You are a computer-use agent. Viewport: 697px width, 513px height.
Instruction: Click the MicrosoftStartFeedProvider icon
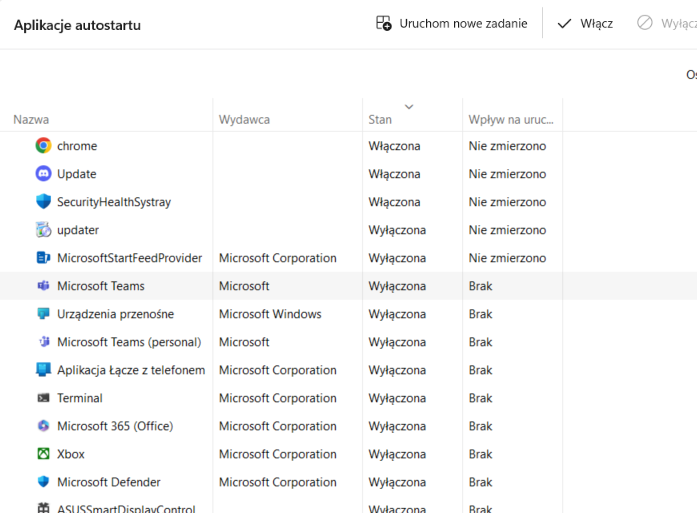click(x=43, y=258)
